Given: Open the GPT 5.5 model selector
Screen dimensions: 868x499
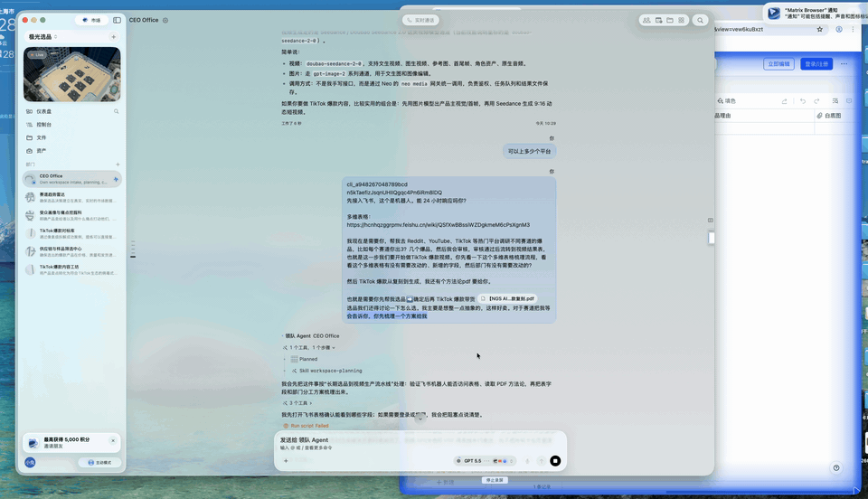Looking at the screenshot, I should coord(473,461).
